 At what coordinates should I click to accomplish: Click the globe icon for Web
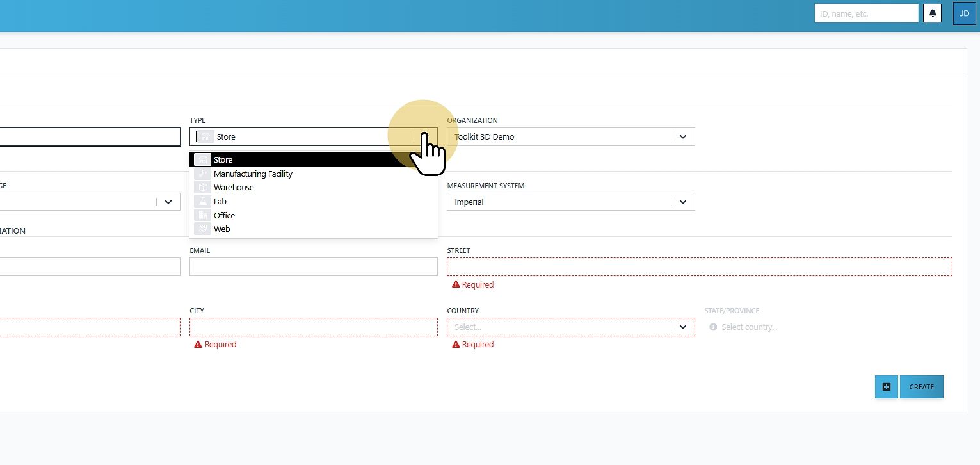(x=202, y=229)
